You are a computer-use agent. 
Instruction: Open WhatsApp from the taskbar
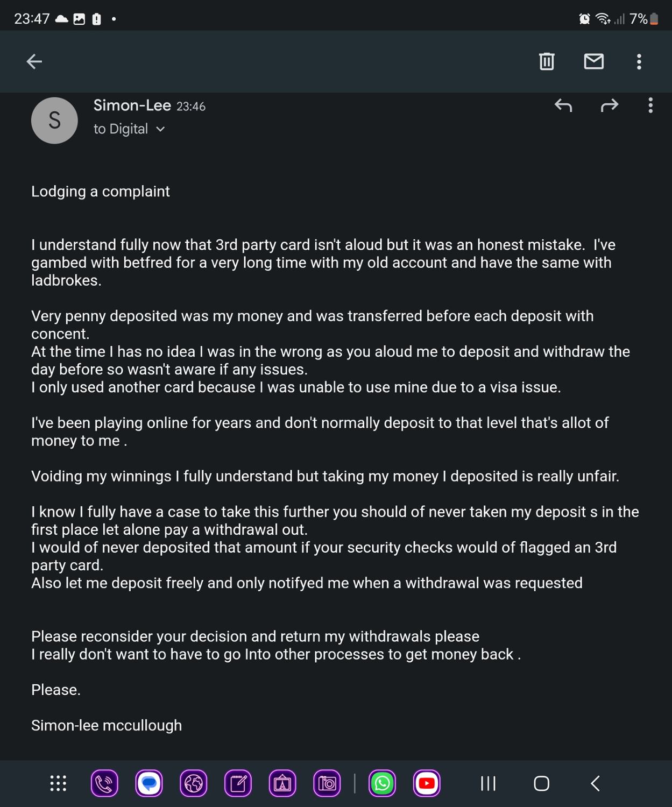tap(383, 783)
